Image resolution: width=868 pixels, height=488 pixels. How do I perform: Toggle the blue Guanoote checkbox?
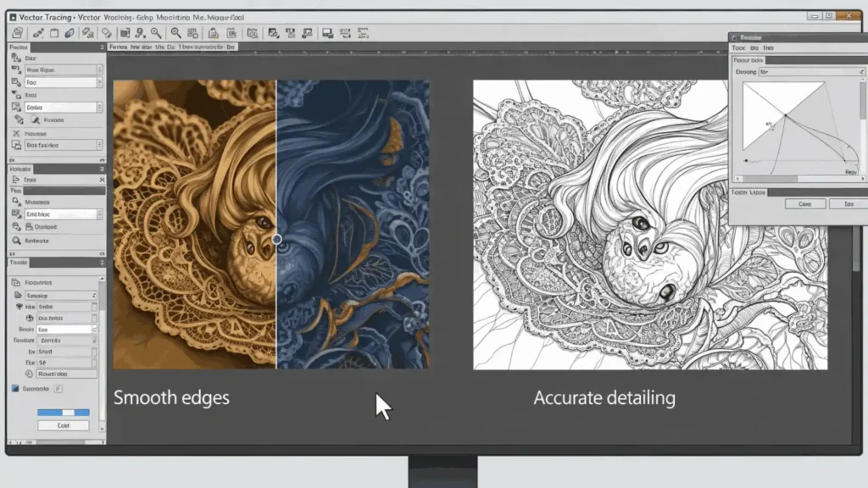pos(14,389)
